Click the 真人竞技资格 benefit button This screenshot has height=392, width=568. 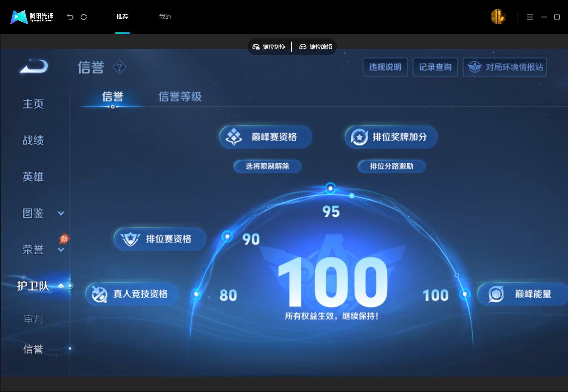coord(132,294)
